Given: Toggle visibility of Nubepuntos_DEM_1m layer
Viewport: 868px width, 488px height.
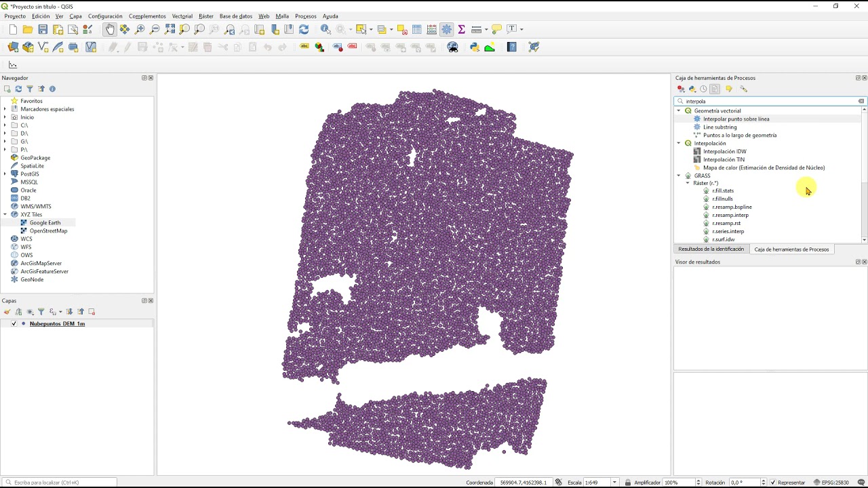Looking at the screenshot, I should click(x=14, y=323).
